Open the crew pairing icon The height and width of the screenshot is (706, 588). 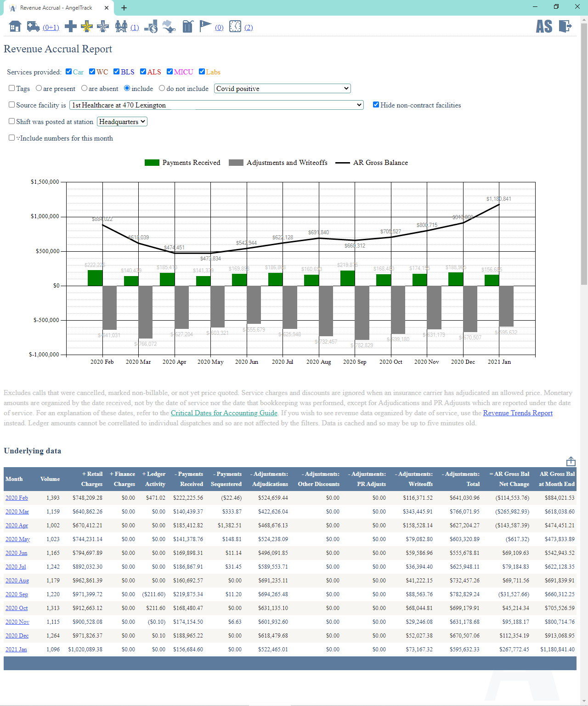click(x=121, y=27)
